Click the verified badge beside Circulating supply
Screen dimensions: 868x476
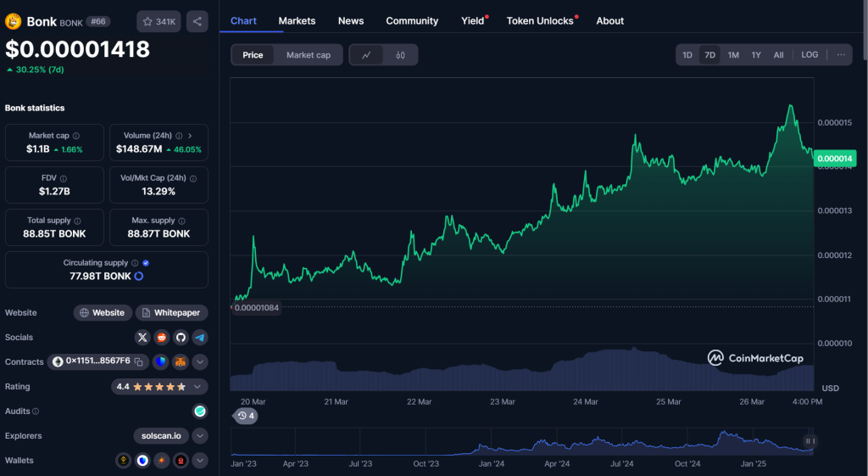click(146, 263)
